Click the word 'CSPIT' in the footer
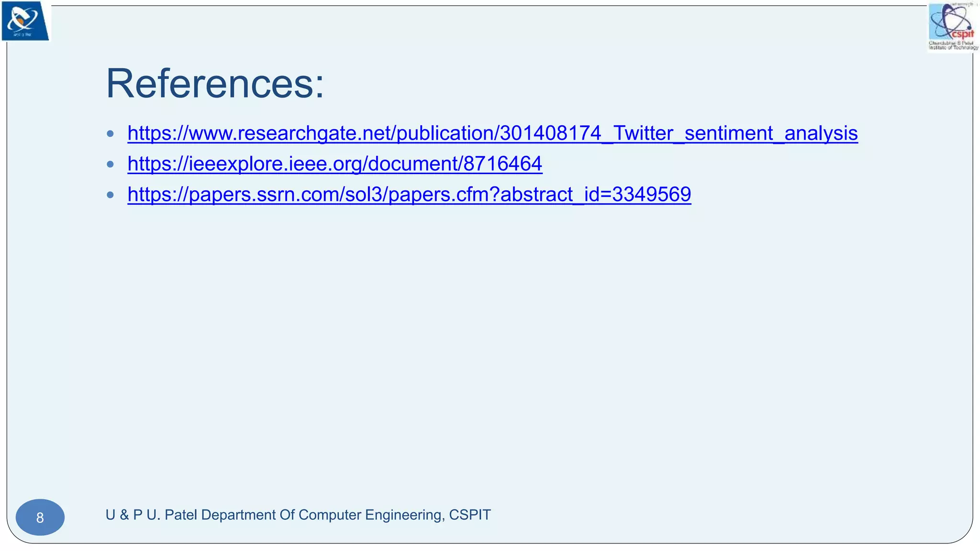This screenshot has width=980, height=551. pyautogui.click(x=470, y=515)
